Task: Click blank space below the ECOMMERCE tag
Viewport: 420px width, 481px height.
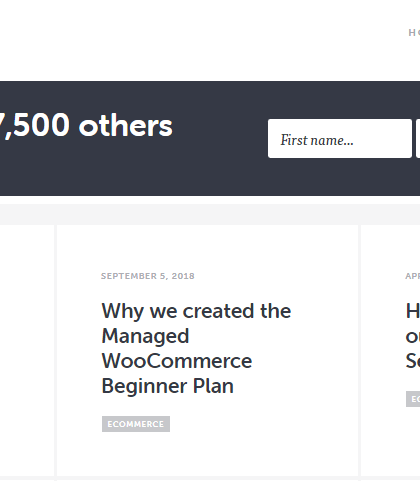Action: click(207, 455)
